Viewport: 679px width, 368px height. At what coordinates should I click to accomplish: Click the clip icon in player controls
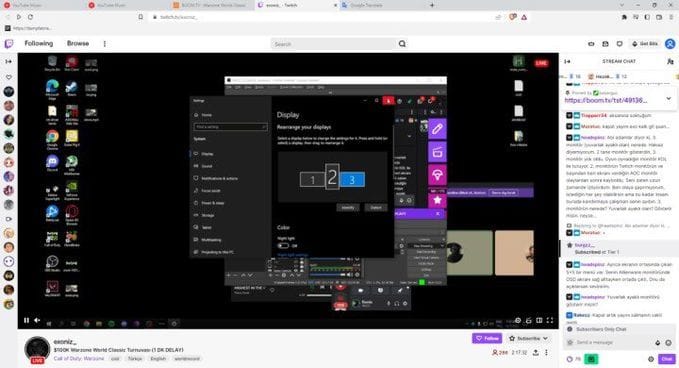(x=528, y=320)
